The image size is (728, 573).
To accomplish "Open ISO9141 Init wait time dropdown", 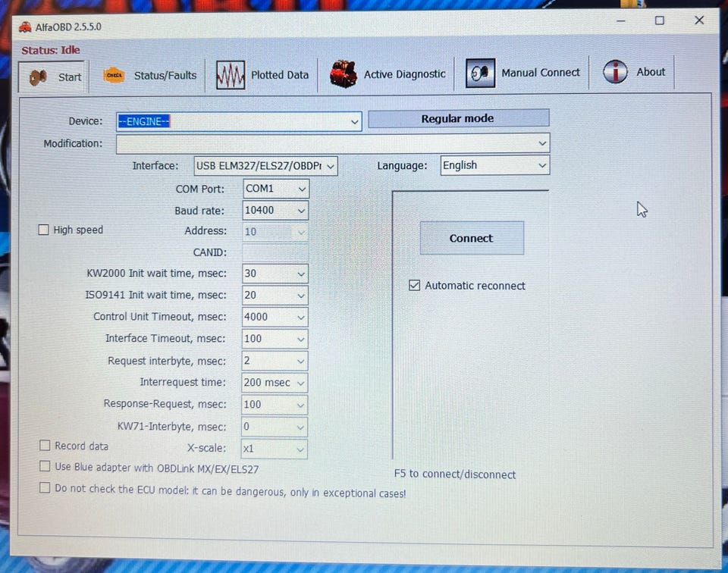I will [x=301, y=296].
